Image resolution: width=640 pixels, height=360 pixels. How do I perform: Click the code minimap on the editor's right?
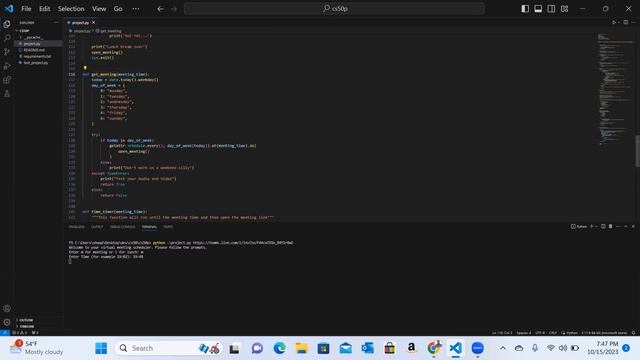pyautogui.click(x=615, y=90)
